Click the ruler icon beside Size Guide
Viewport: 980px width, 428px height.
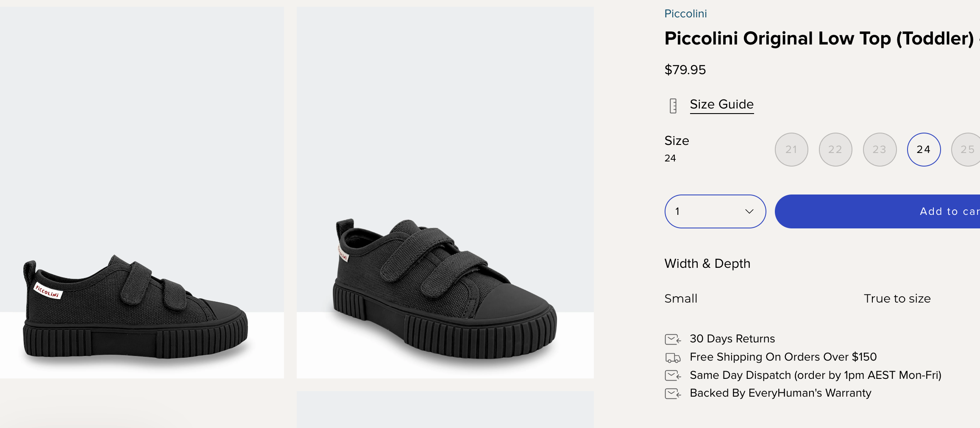673,106
